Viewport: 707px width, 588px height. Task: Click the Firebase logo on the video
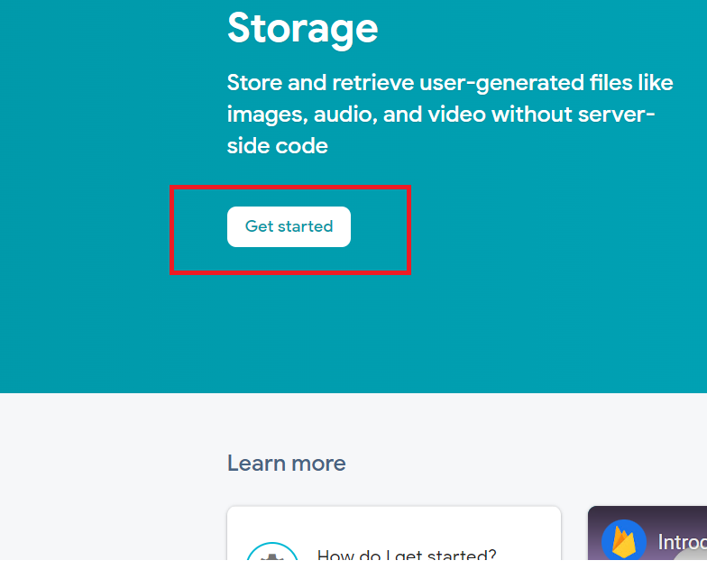(624, 541)
